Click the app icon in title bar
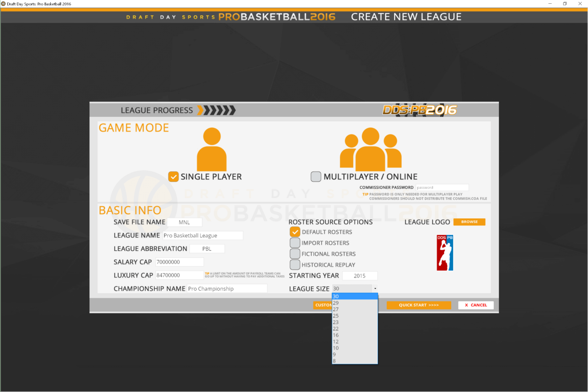The height and width of the screenshot is (392, 588). 3,4
